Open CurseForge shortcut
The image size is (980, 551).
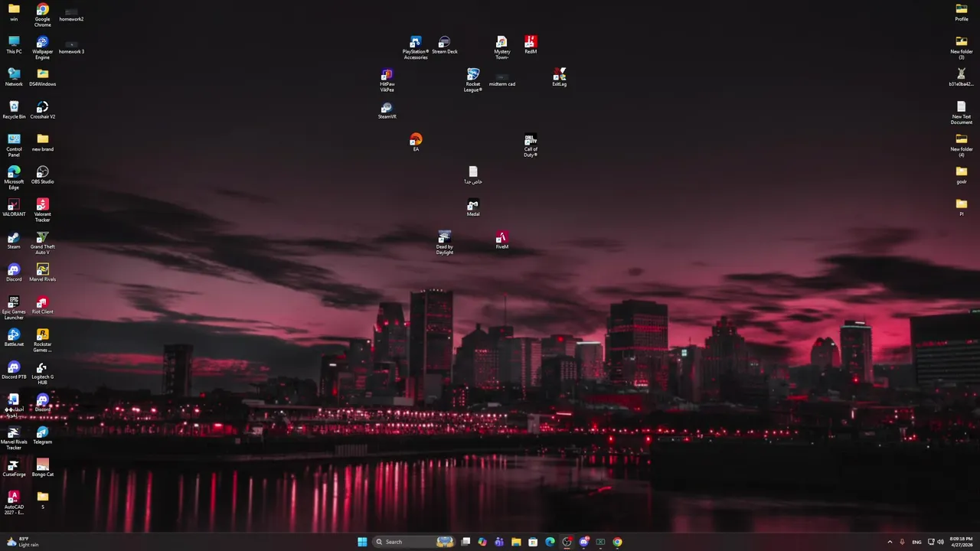click(14, 468)
